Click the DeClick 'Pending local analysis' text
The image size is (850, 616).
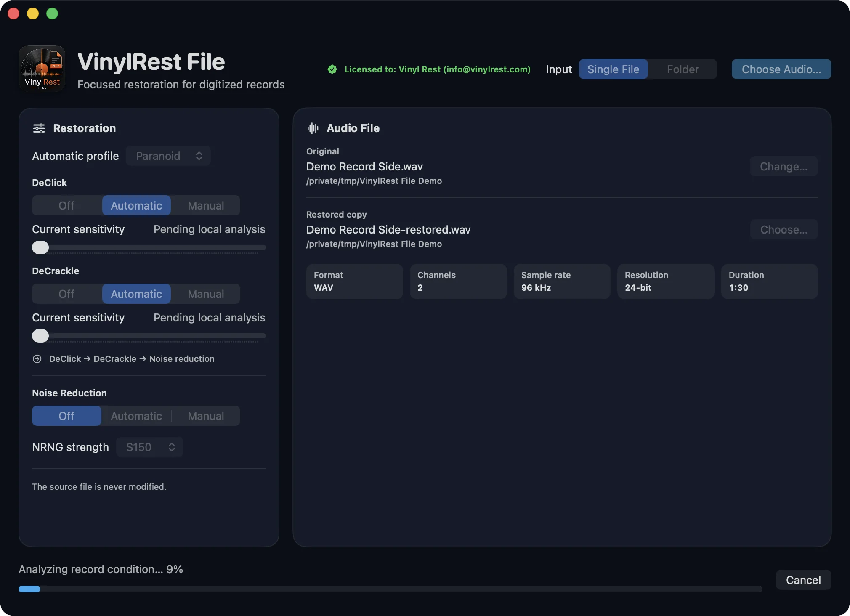tap(209, 229)
